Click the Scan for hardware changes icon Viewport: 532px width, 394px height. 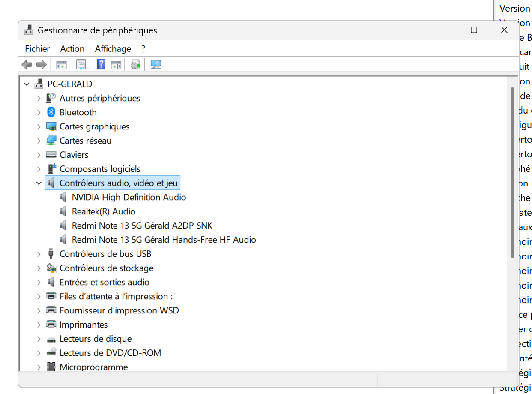(156, 65)
